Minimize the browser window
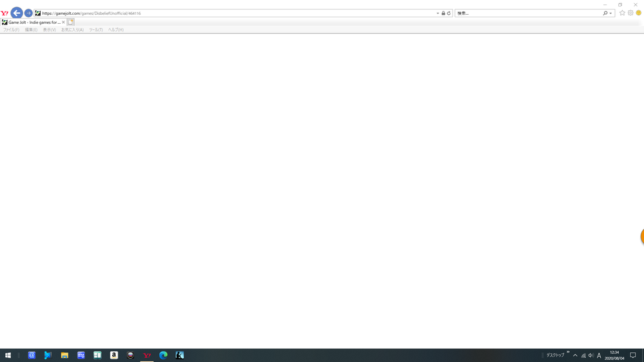The height and width of the screenshot is (362, 644). pyautogui.click(x=605, y=5)
